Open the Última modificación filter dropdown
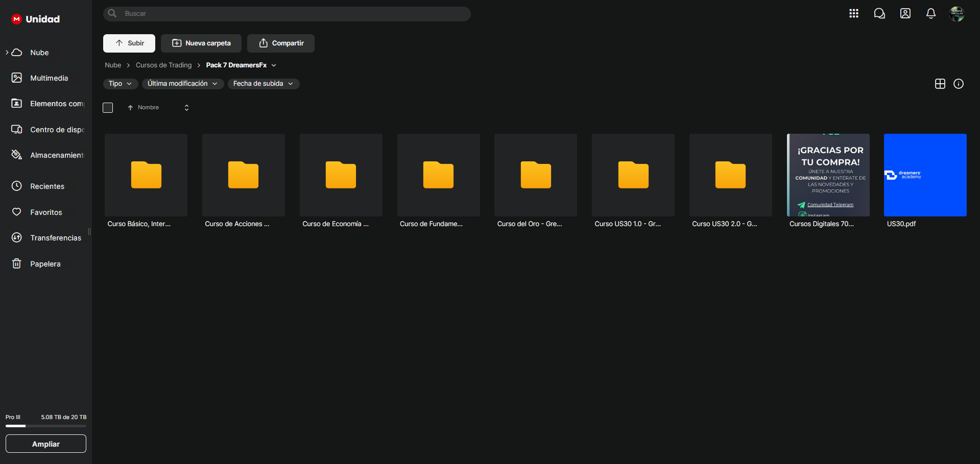The height and width of the screenshot is (464, 980). [182, 84]
